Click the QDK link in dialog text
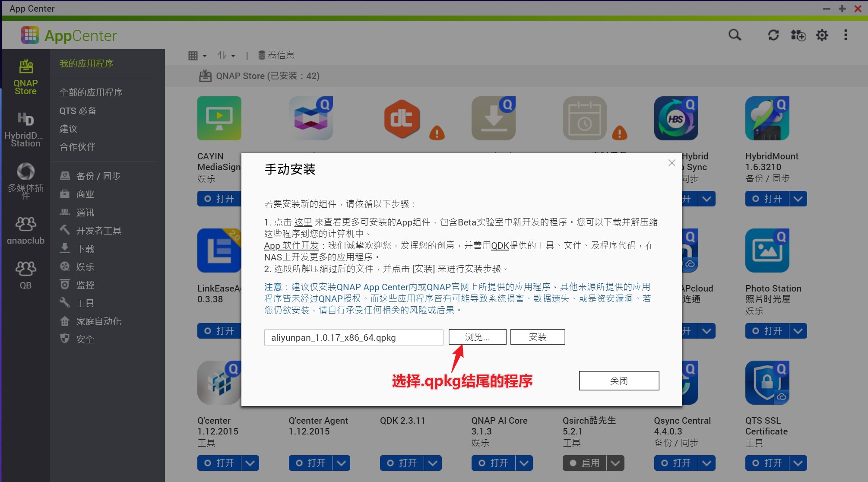 click(500, 245)
